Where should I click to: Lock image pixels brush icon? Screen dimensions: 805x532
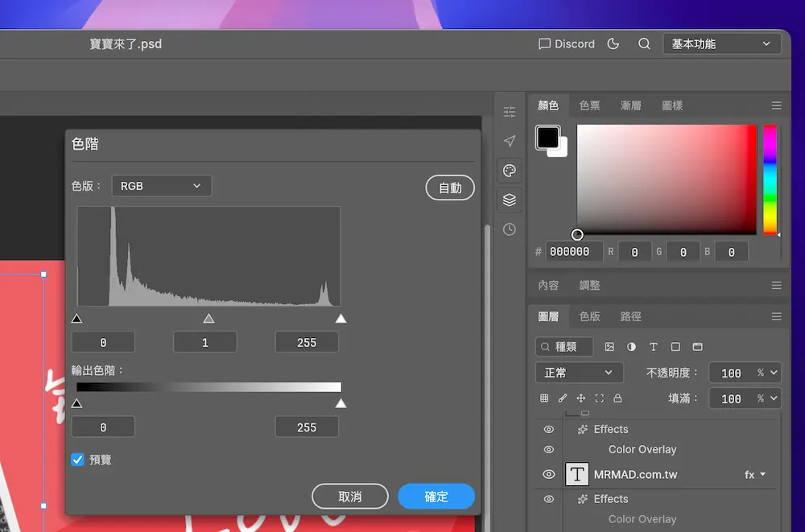click(563, 398)
